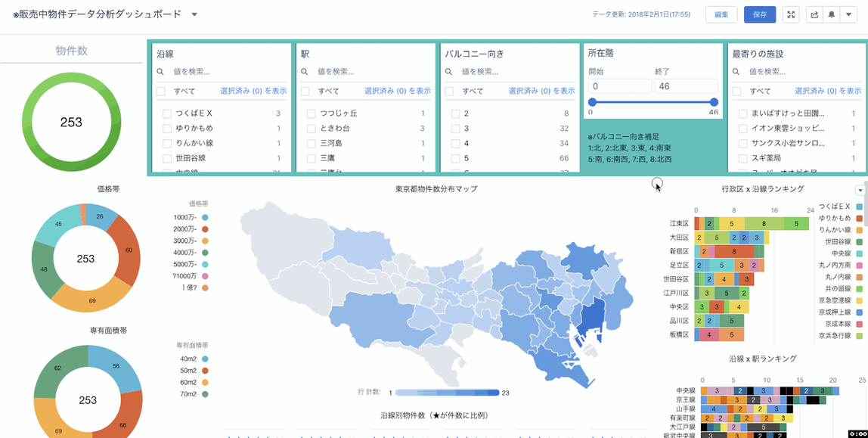This screenshot has width=868, height=438.
Task: Show selected items in 沿線 filter
Action: click(253, 92)
